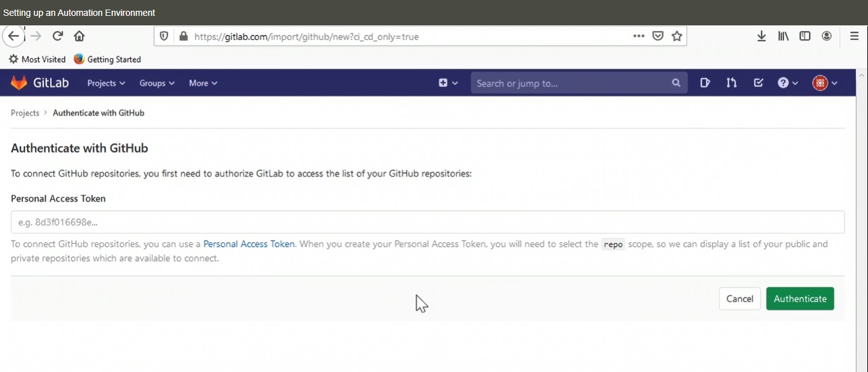Click the search magnifier icon
This screenshot has width=868, height=372.
(675, 83)
